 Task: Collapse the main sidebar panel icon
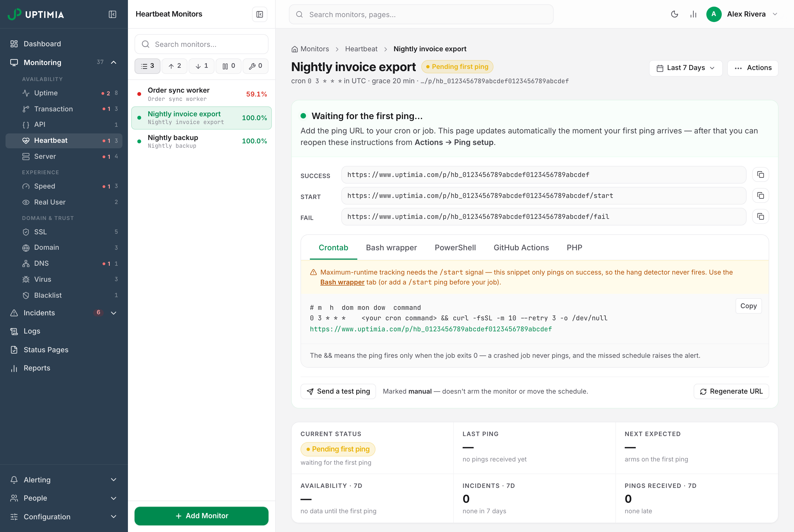pos(112,14)
